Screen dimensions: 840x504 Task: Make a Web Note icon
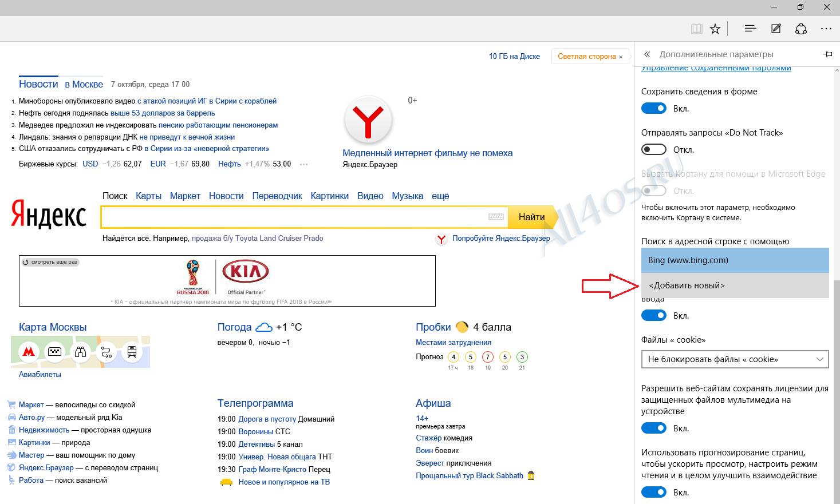tap(776, 29)
